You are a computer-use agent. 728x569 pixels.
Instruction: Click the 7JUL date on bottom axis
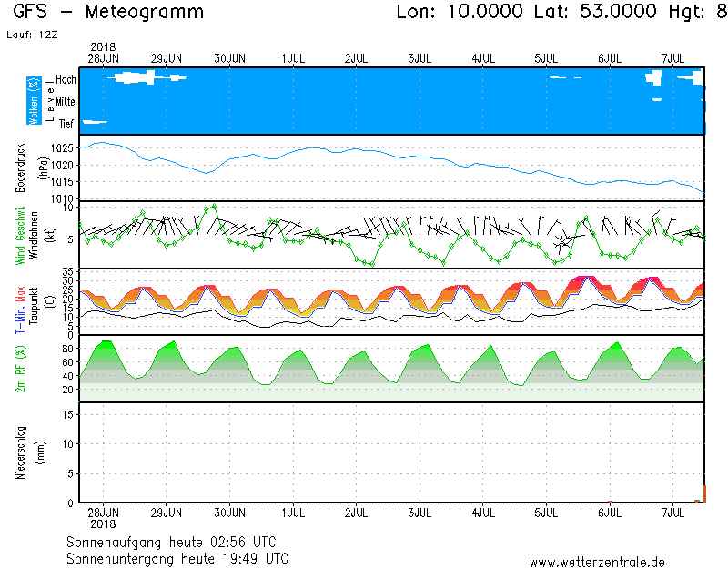[x=673, y=513]
